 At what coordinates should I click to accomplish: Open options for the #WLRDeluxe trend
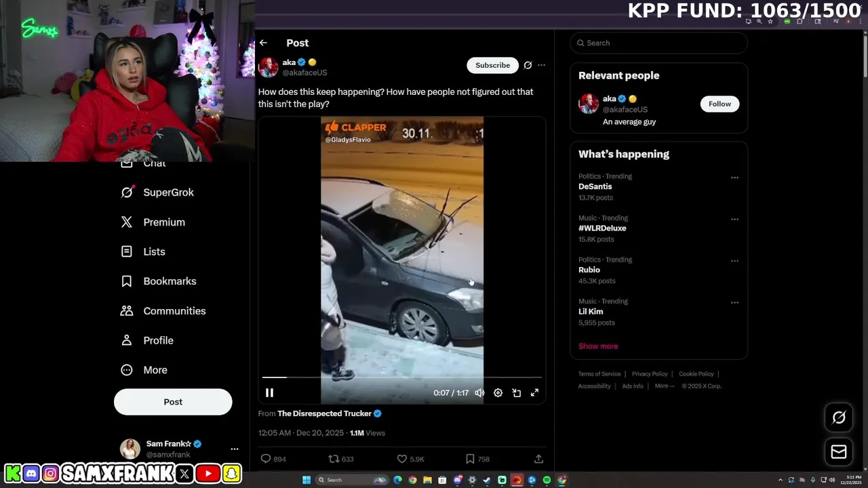point(734,220)
